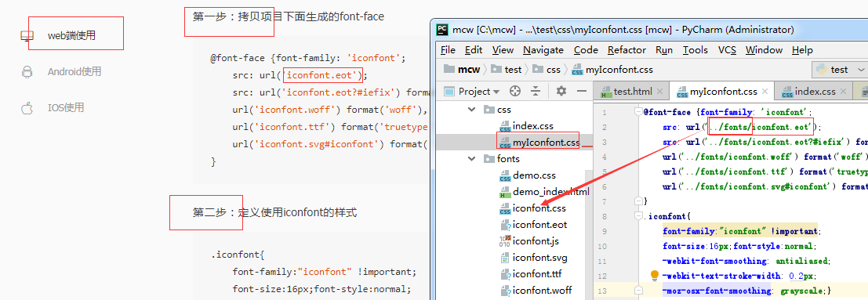Collapse the css folder in project tree
Screen dimensions: 868x300
coord(472,110)
